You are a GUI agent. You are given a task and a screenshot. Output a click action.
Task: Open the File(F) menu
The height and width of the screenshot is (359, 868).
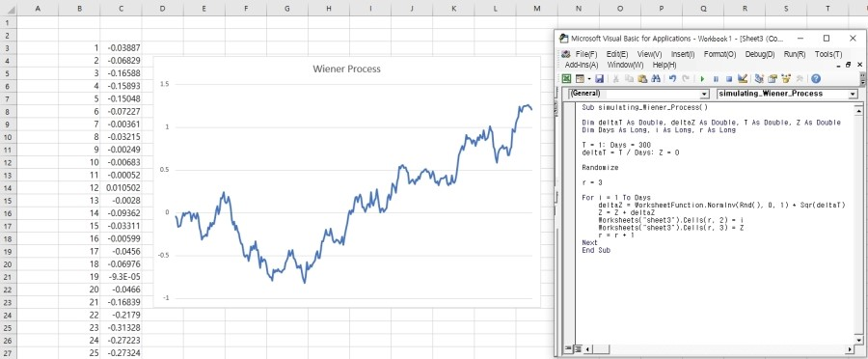586,54
